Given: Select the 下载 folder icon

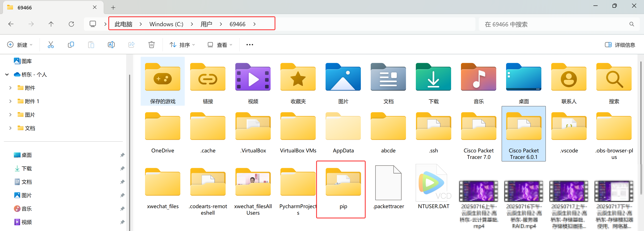Looking at the screenshot, I should pyautogui.click(x=433, y=77).
